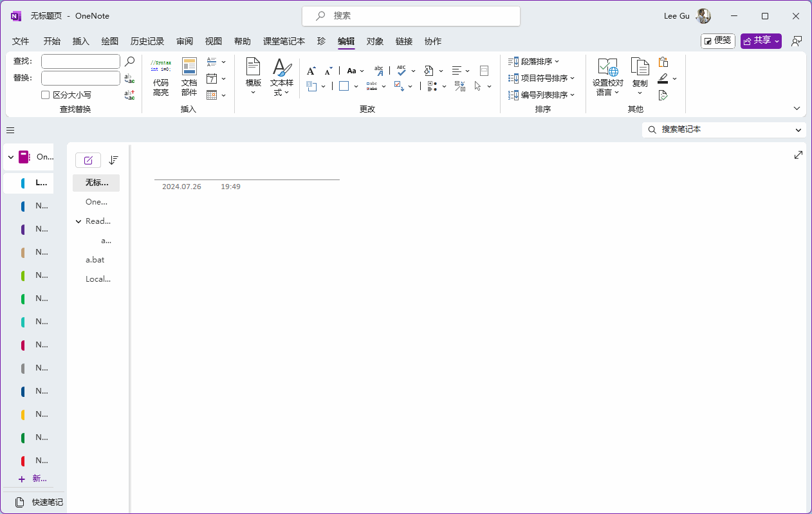
Task: Switch to the 绘图 ribbon tab
Action: [x=110, y=41]
